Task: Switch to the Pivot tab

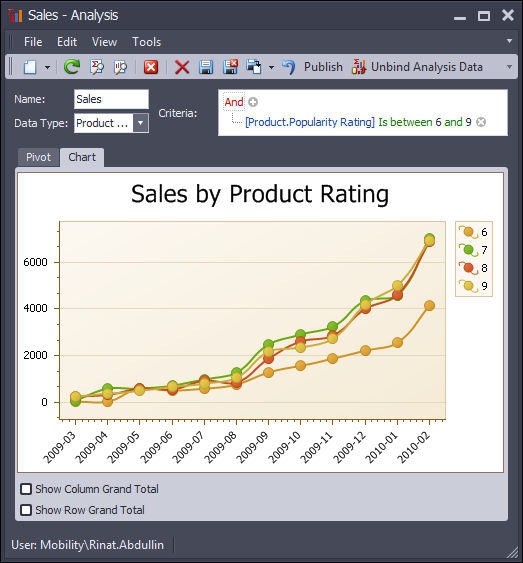Action: click(x=38, y=157)
